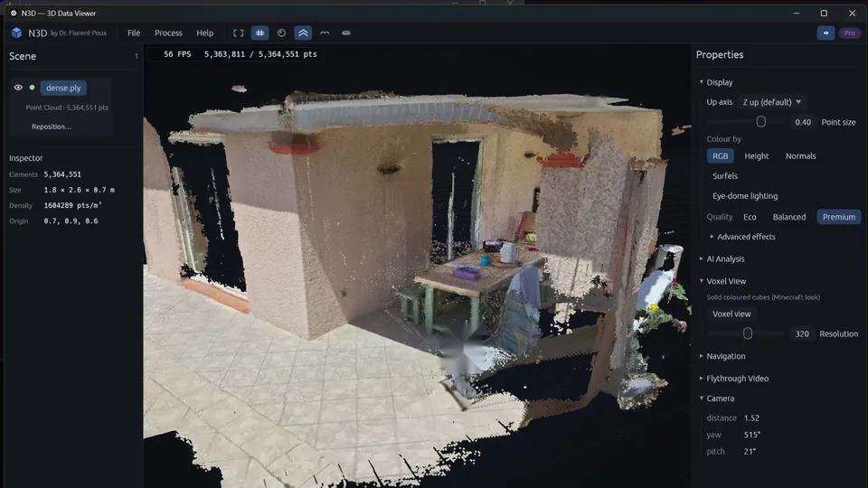The image size is (868, 488).
Task: Toggle the double-chevron up toolbar icon
Action: point(303,33)
